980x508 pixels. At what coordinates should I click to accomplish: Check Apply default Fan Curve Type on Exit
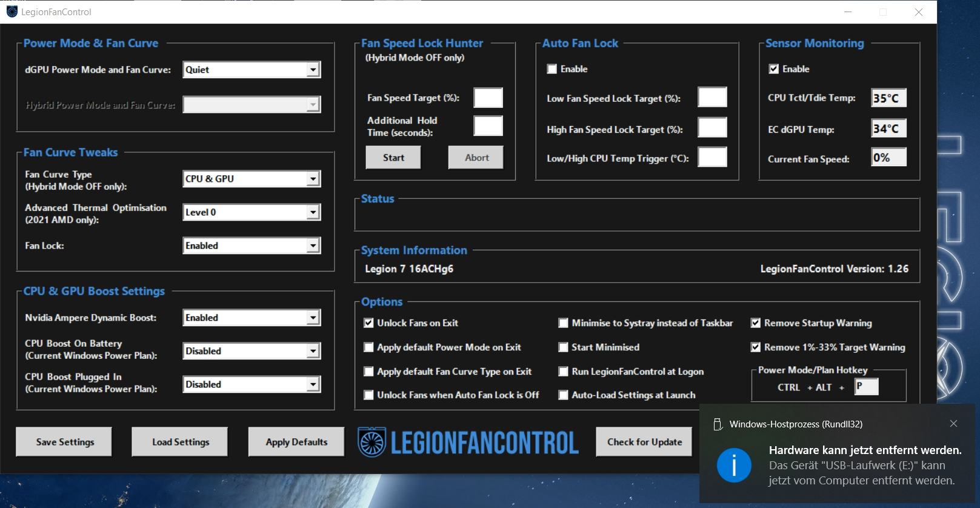368,372
